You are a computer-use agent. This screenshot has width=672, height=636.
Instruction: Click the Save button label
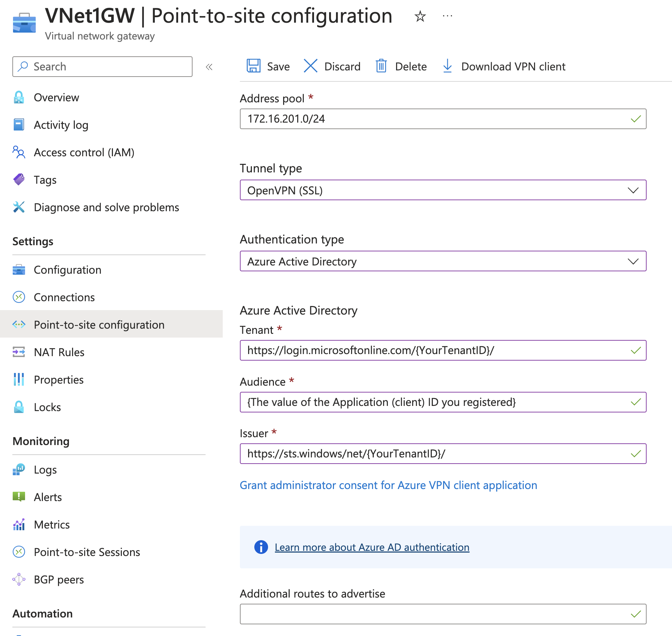(x=278, y=67)
